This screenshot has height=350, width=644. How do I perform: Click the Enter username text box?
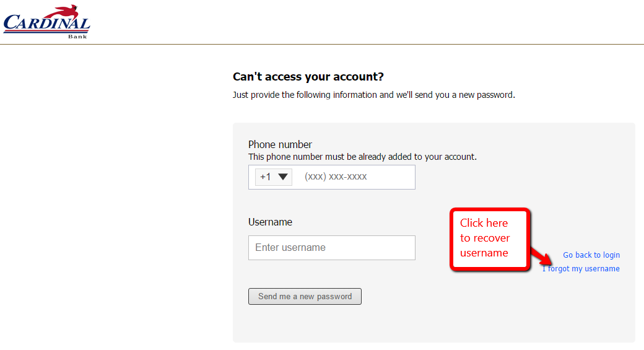[332, 248]
